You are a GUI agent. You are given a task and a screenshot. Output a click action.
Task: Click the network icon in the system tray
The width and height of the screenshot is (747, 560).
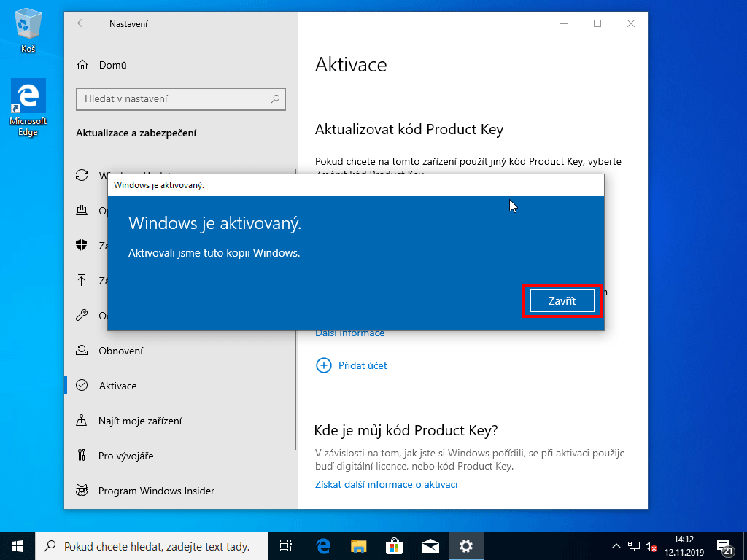pyautogui.click(x=634, y=546)
